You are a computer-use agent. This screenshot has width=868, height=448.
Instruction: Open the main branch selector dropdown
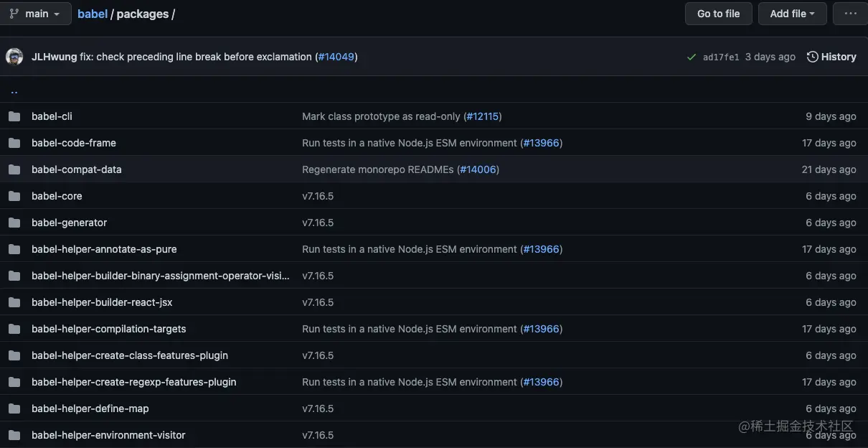tap(35, 14)
